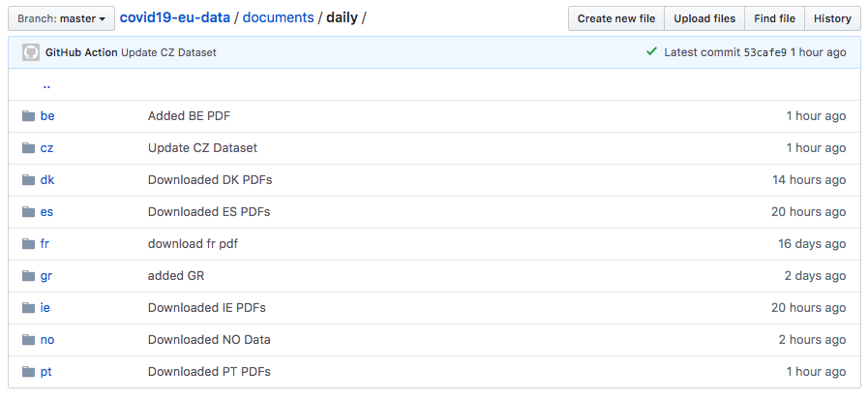Click the Create new file button

[616, 18]
